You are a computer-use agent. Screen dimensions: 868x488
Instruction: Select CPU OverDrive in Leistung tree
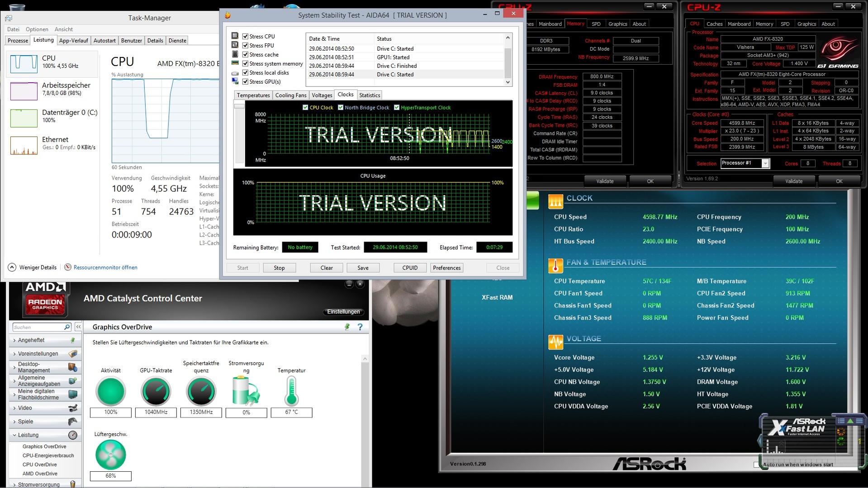tap(40, 464)
